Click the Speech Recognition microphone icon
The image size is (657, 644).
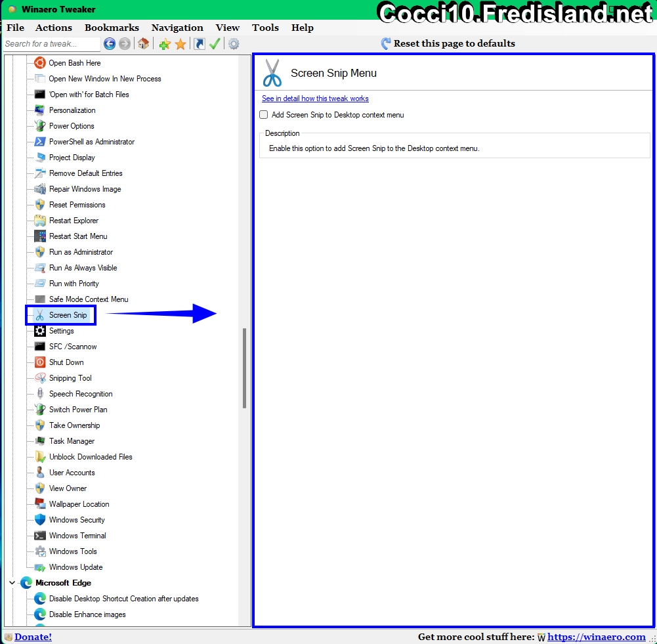click(x=40, y=393)
